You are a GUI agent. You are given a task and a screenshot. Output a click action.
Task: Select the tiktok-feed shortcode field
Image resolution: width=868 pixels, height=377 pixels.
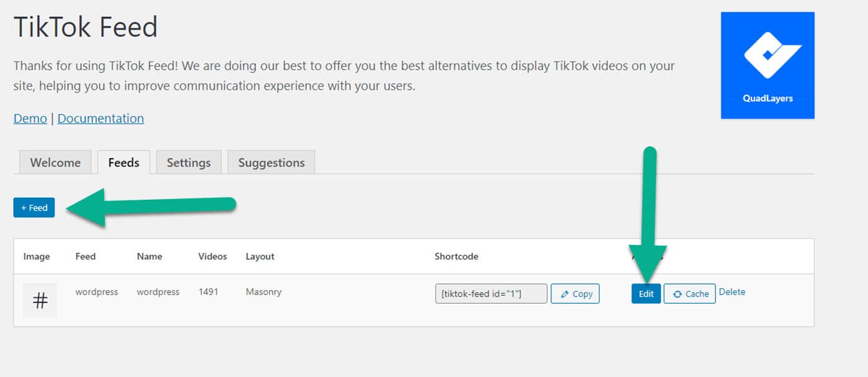[x=491, y=294]
